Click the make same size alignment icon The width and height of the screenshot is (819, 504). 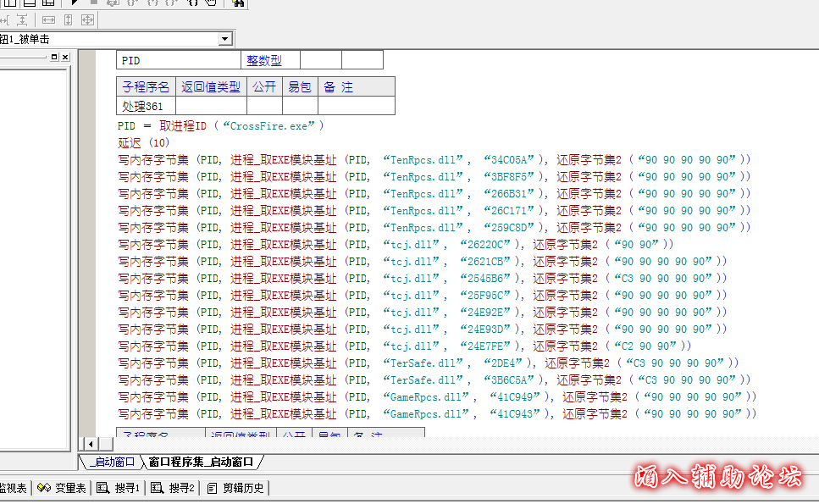87,19
